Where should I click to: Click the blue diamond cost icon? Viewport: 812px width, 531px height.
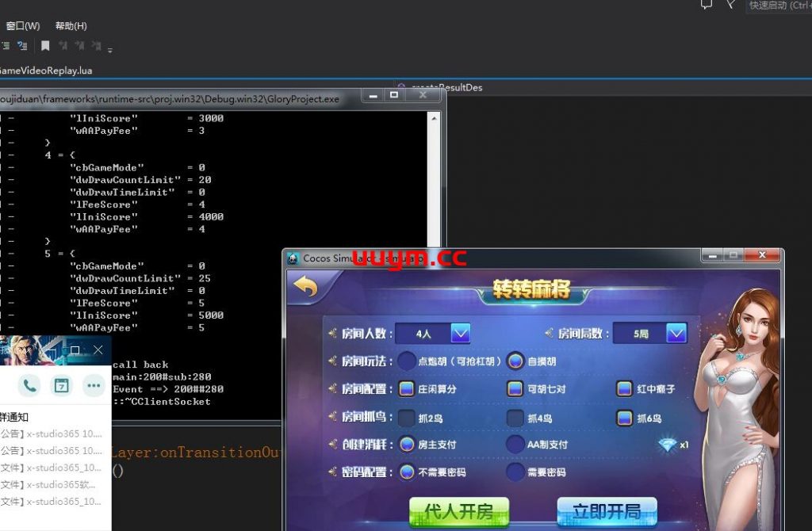click(667, 445)
